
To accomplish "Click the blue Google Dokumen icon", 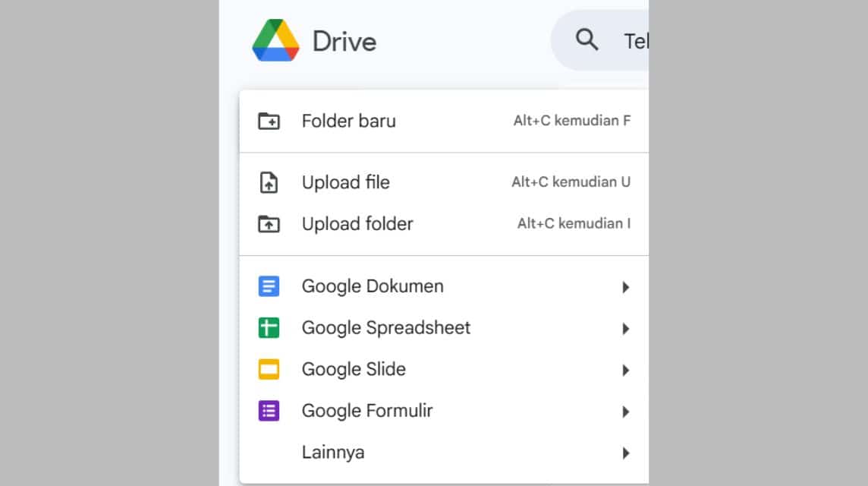I will (269, 286).
